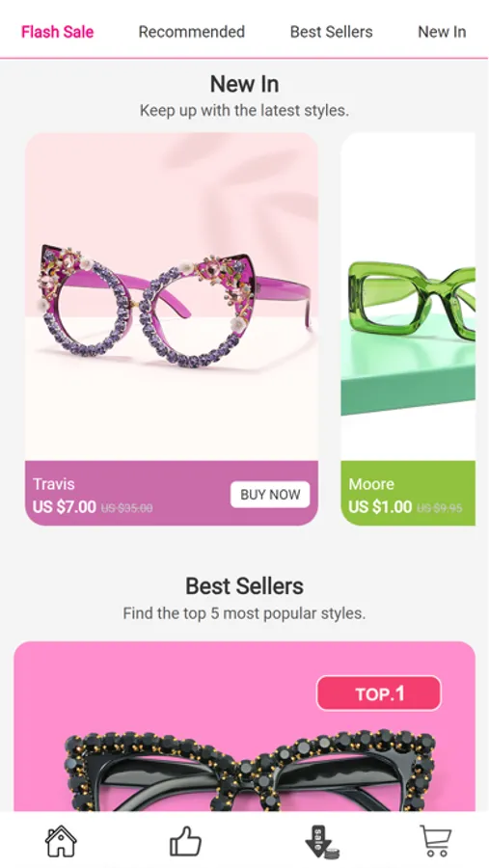The height and width of the screenshot is (868, 489).
Task: Click the US $7.00 sale price
Action: tap(65, 506)
